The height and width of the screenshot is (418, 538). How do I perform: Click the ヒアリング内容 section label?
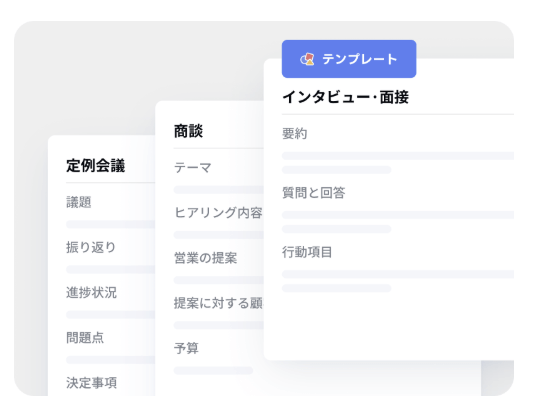coord(218,213)
